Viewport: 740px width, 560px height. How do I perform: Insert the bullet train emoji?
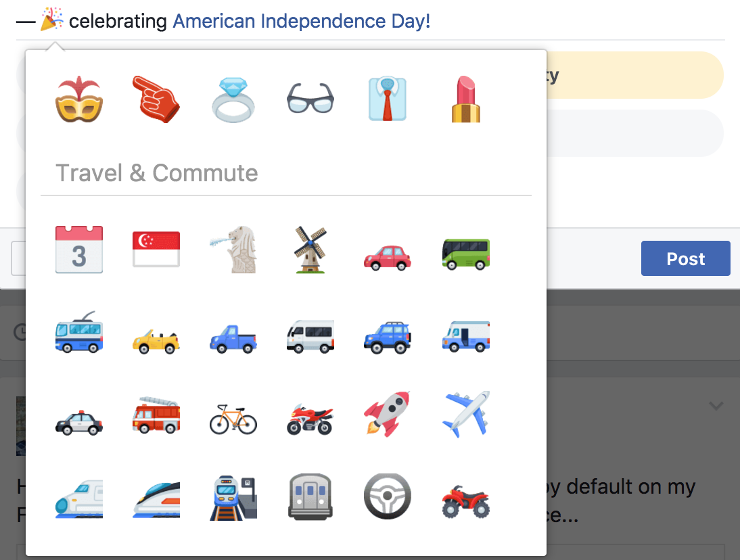(x=79, y=496)
